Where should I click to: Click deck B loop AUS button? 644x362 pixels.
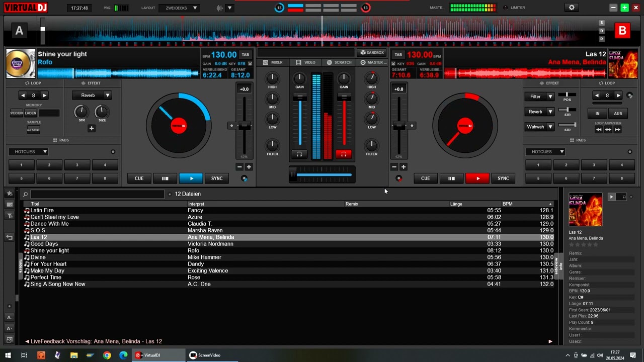[618, 114]
